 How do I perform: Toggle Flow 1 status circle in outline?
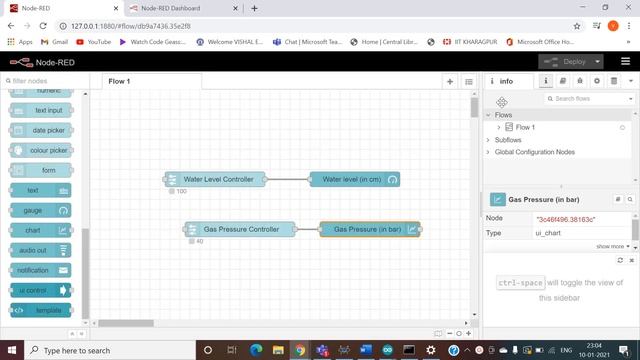pos(622,127)
